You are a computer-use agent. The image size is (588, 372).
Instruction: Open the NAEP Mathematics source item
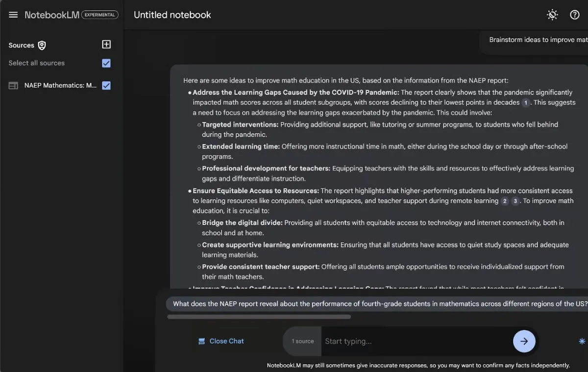[x=60, y=86]
